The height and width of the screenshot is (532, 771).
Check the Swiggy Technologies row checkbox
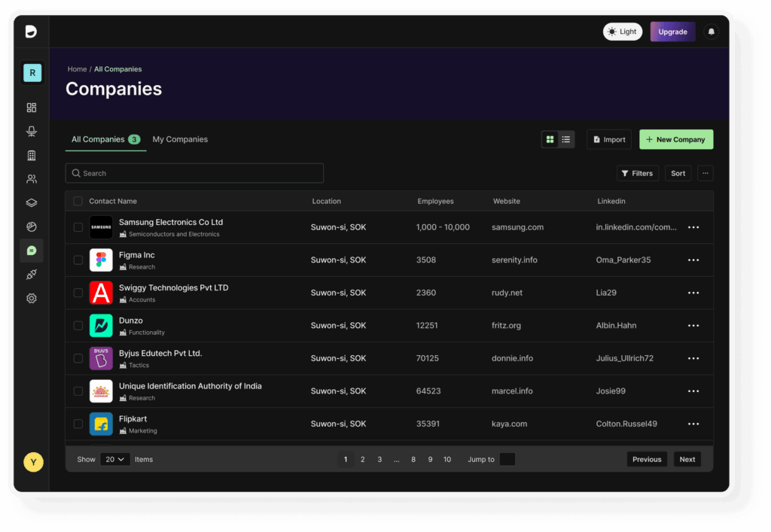click(78, 293)
